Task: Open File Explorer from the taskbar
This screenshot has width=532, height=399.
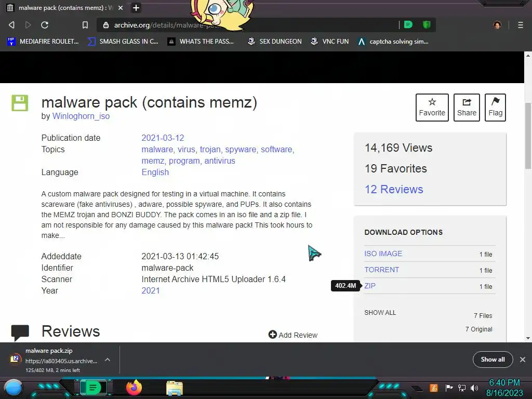Action: (x=175, y=389)
